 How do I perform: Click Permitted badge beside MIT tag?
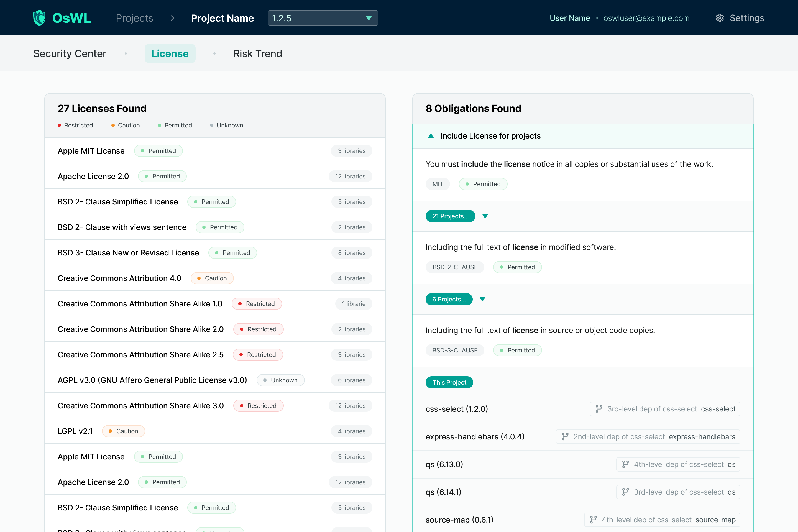tap(483, 184)
